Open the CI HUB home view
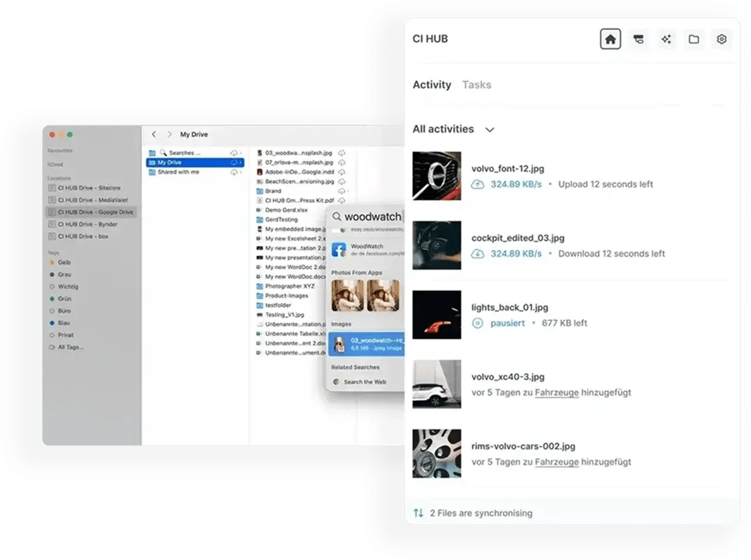Viewport: 751px width, 560px height. pyautogui.click(x=611, y=39)
